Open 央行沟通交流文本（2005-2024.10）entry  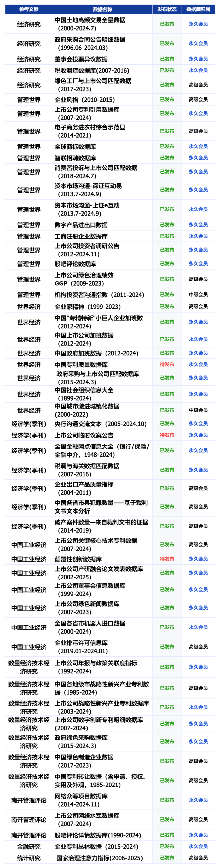pos(101,424)
